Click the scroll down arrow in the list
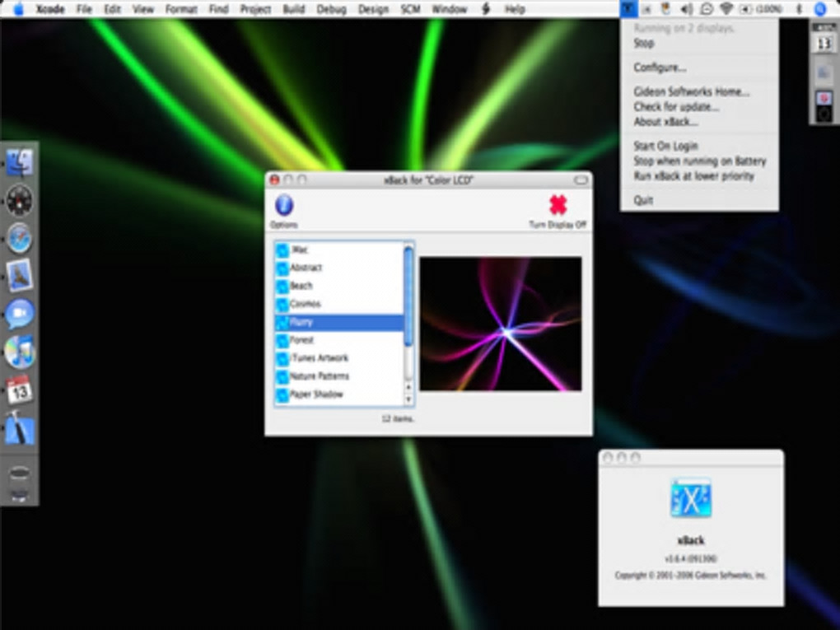 [408, 399]
